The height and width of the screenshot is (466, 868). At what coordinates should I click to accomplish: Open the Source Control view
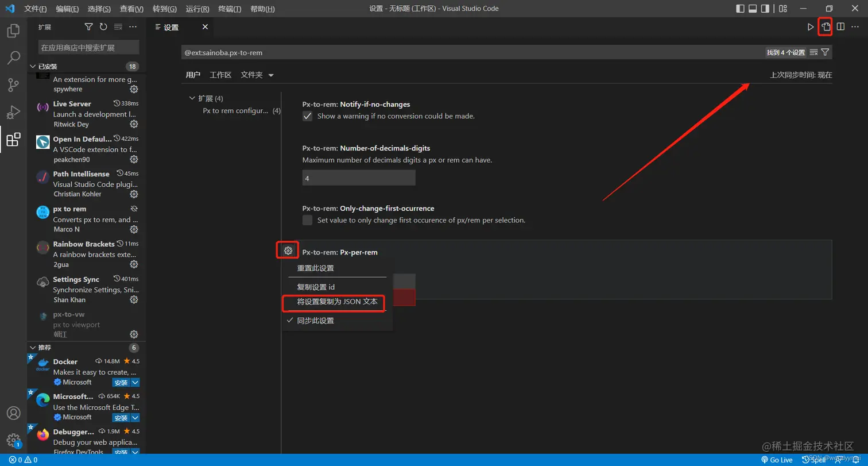coord(13,85)
